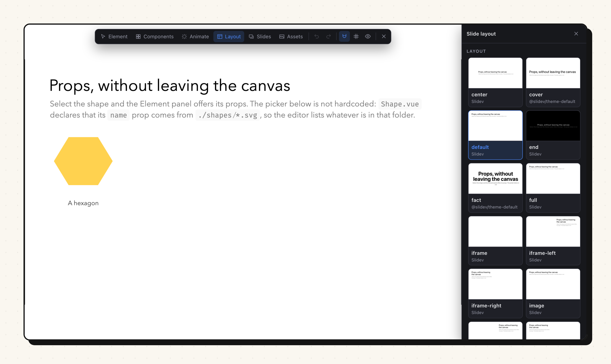Image resolution: width=611 pixels, height=364 pixels.
Task: Click the Animate sparkle icon
Action: coord(184,37)
